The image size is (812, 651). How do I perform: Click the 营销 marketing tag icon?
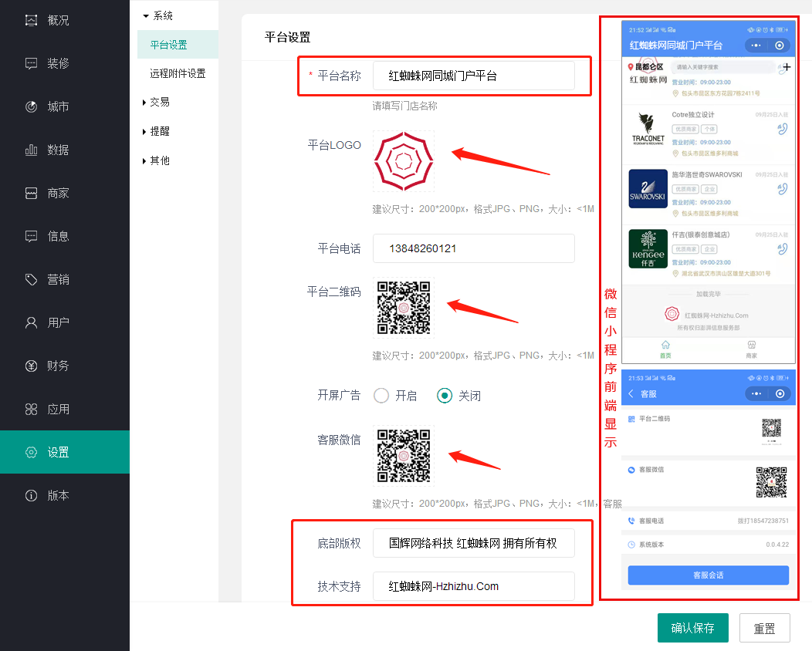point(31,279)
